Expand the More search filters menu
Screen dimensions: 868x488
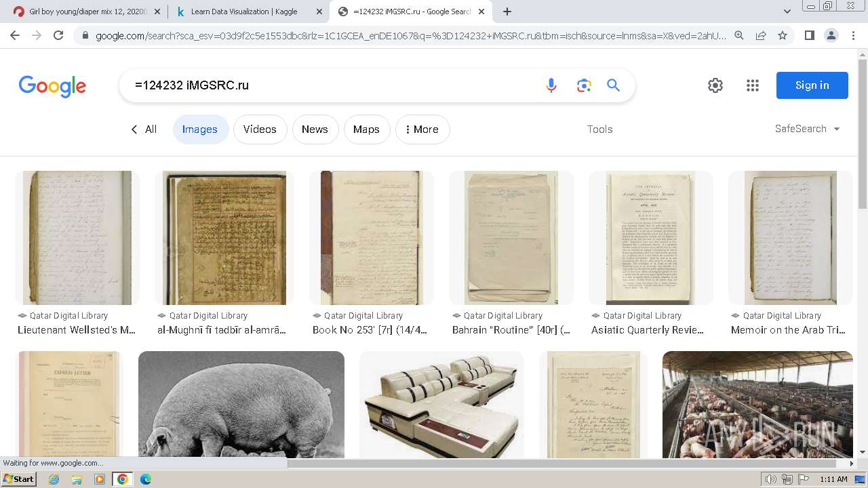coord(422,129)
